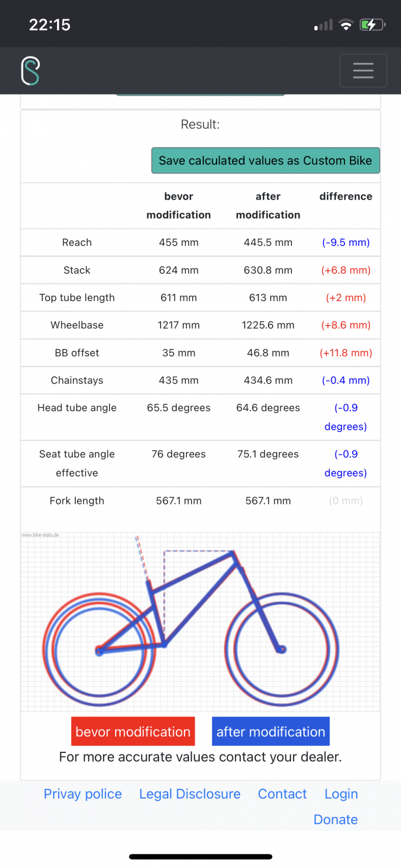The height and width of the screenshot is (868, 401).
Task: Tap the site logo icon
Action: point(30,71)
